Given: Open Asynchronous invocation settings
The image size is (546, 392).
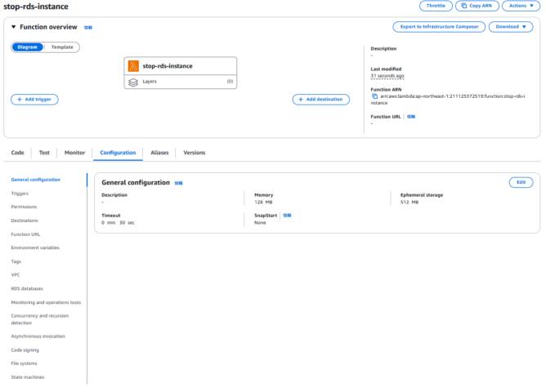Looking at the screenshot, I should coord(38,336).
